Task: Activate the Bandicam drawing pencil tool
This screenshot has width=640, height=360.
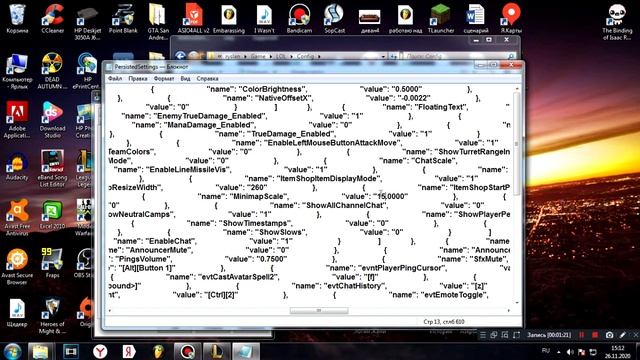Action: pos(622,335)
